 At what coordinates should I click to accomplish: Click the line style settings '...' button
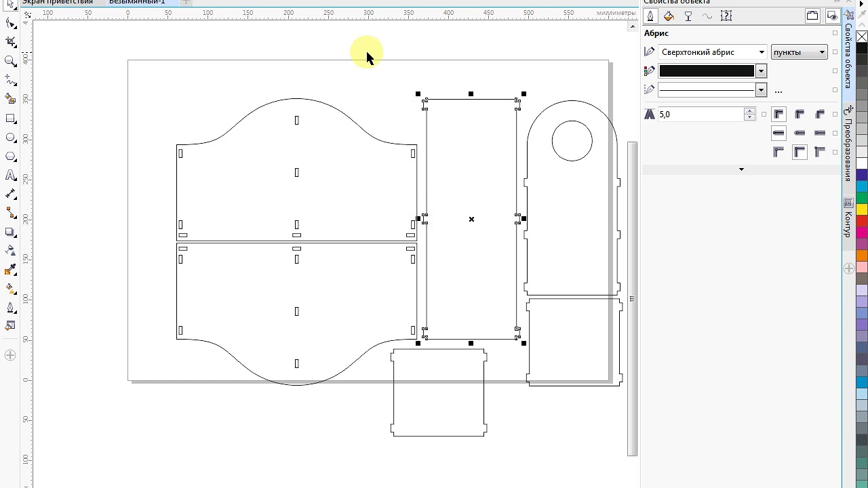pos(778,91)
